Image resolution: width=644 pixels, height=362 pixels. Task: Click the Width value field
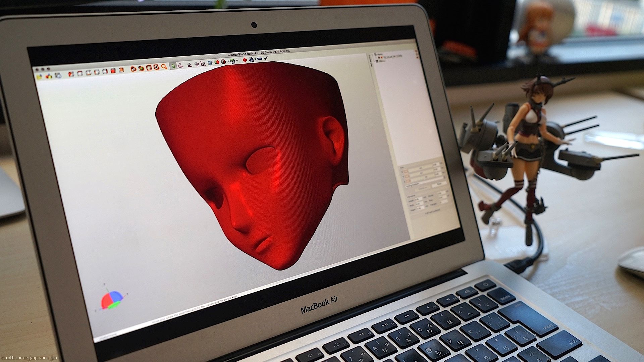coord(419,204)
